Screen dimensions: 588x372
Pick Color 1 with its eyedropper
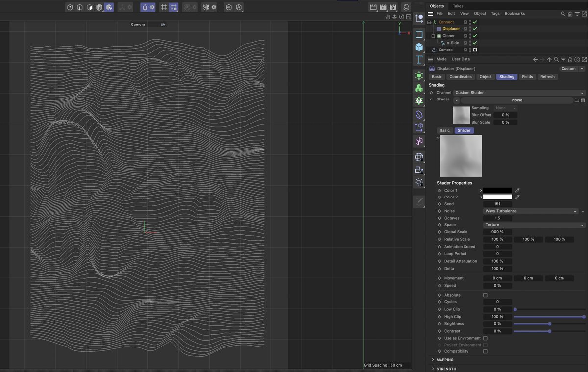point(517,190)
